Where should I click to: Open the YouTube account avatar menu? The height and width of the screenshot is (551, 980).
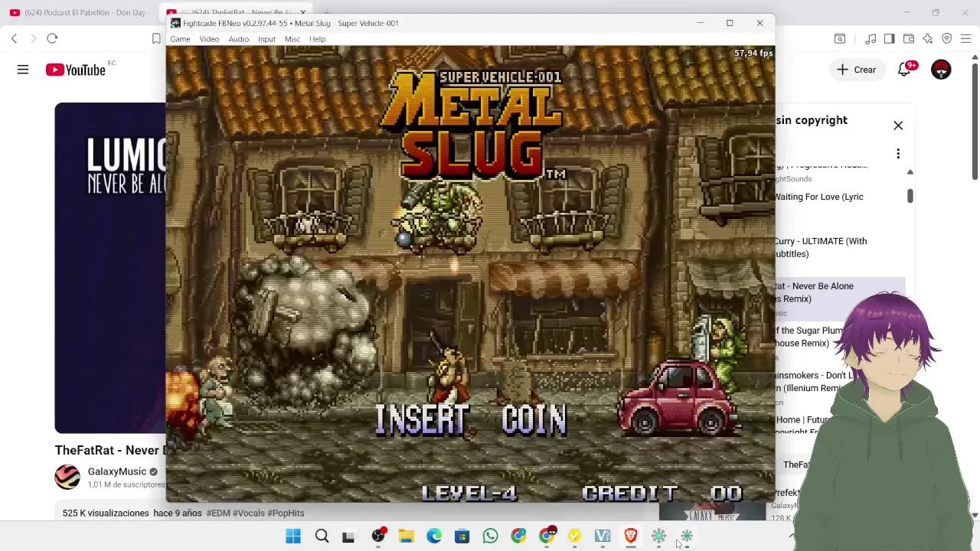coord(941,70)
